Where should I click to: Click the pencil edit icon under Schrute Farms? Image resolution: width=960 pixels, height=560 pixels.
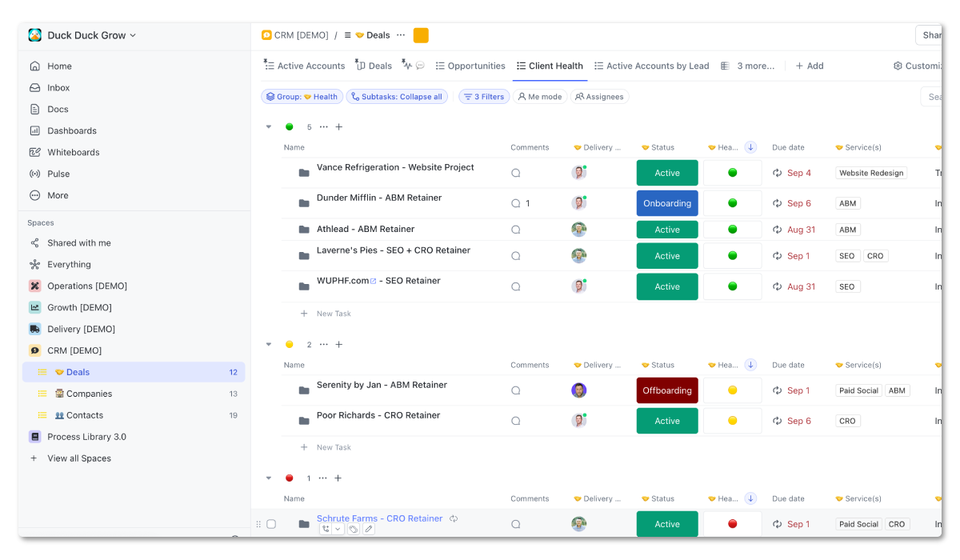pos(368,529)
